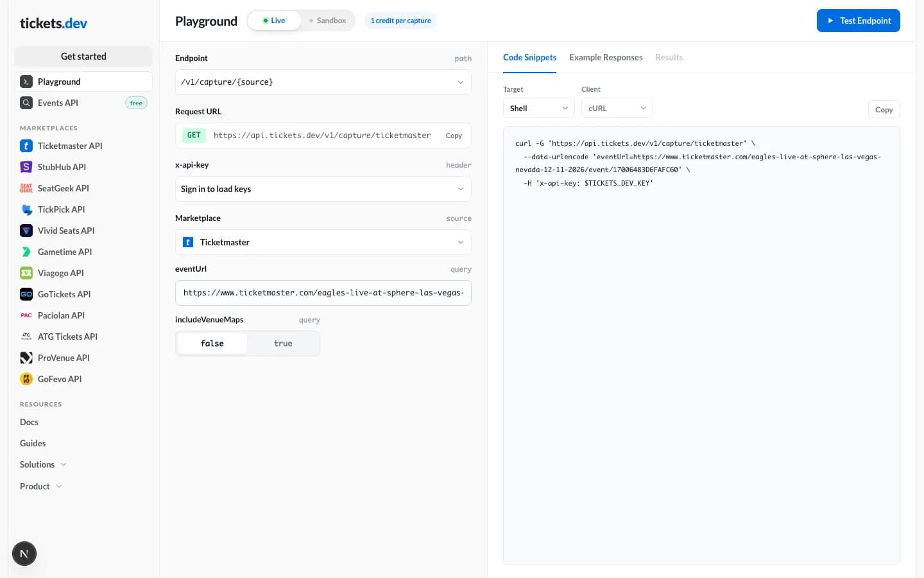The height and width of the screenshot is (578, 924).
Task: Expand the Product menu
Action: pyautogui.click(x=41, y=486)
